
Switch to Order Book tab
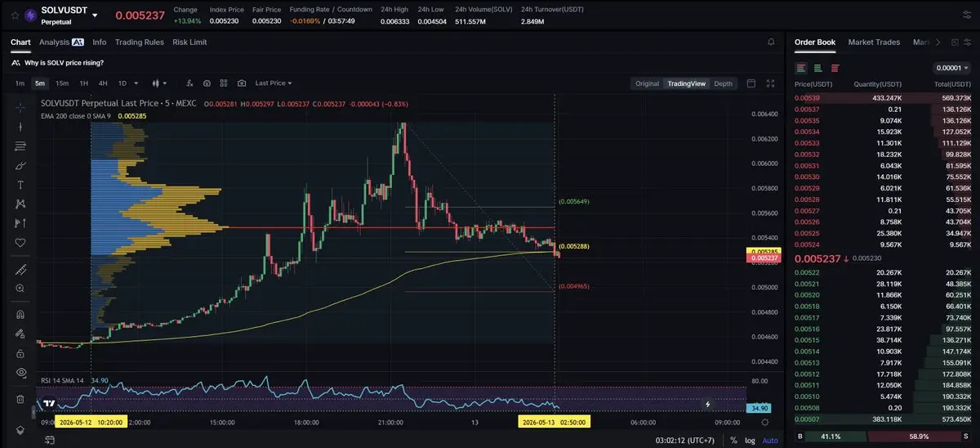tap(815, 42)
